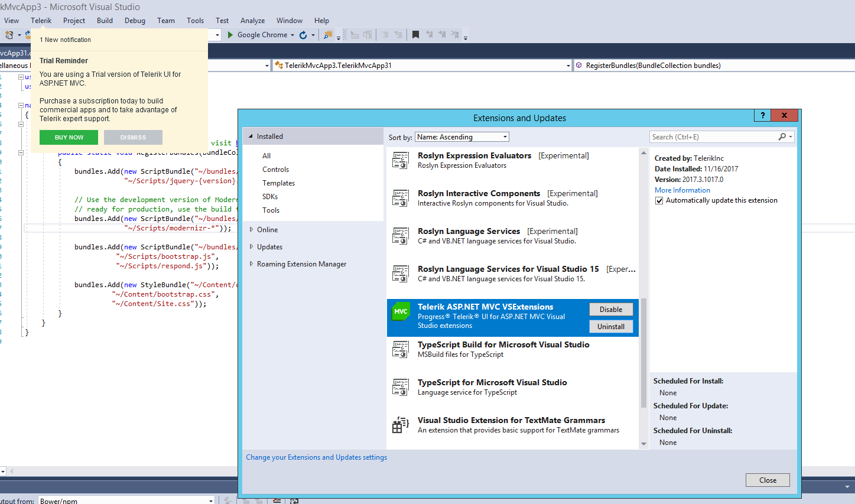Dismiss the Trial Reminder notification

pos(133,137)
